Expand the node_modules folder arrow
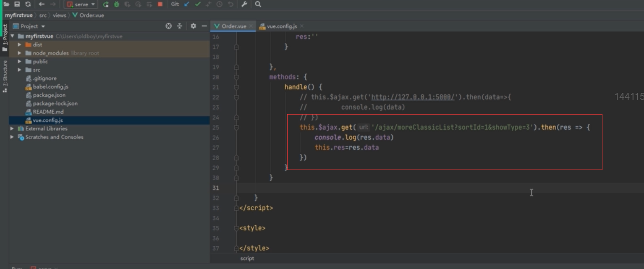The width and height of the screenshot is (644, 269). point(20,53)
